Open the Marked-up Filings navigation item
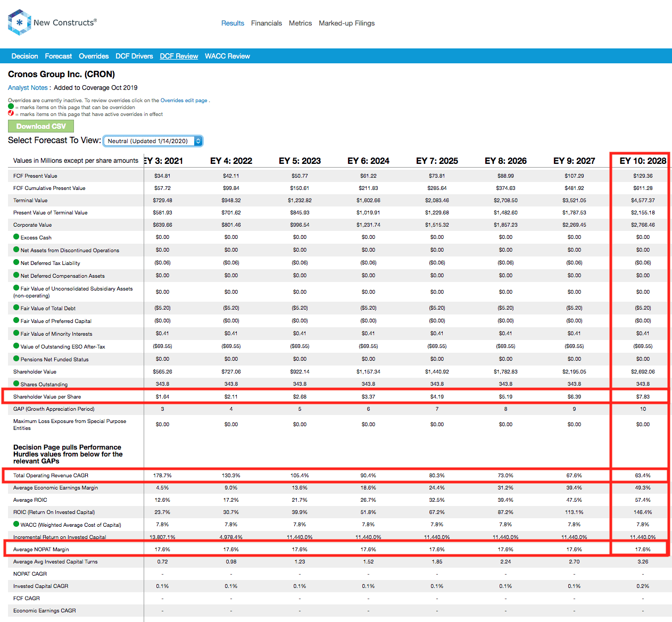 coord(346,23)
